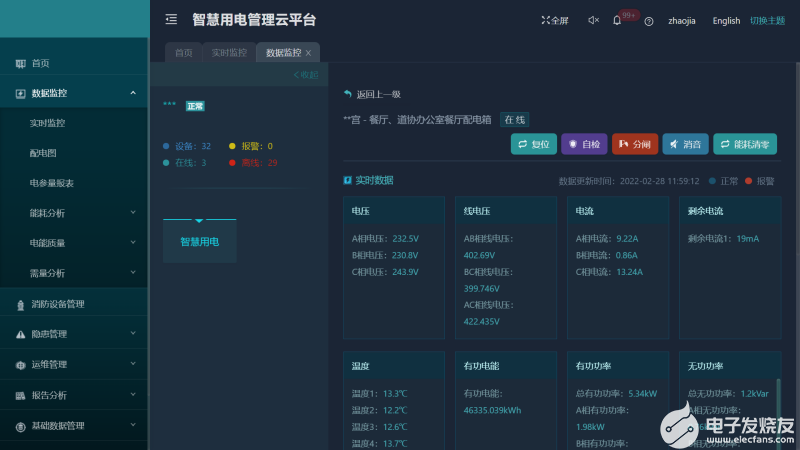Open the notification bell icon

[x=617, y=20]
